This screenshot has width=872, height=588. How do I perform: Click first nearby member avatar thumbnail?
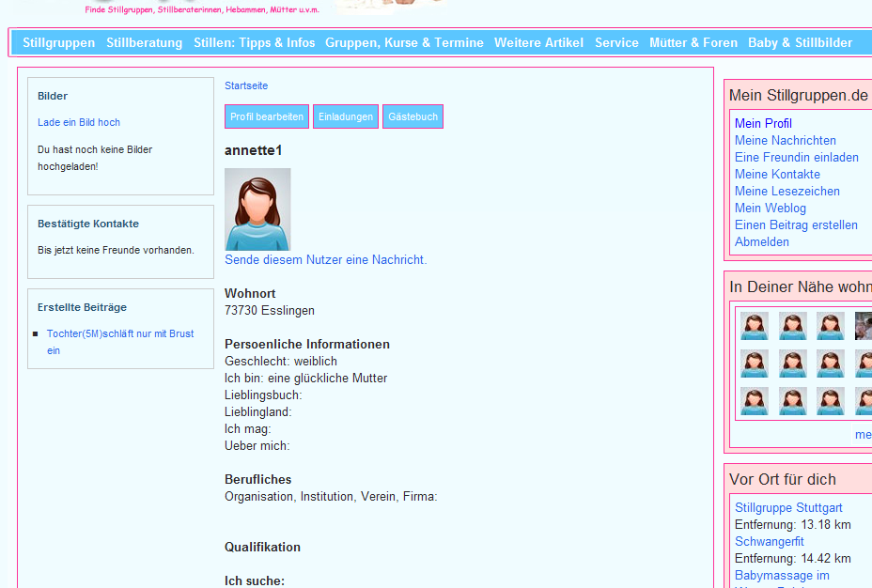point(754,326)
